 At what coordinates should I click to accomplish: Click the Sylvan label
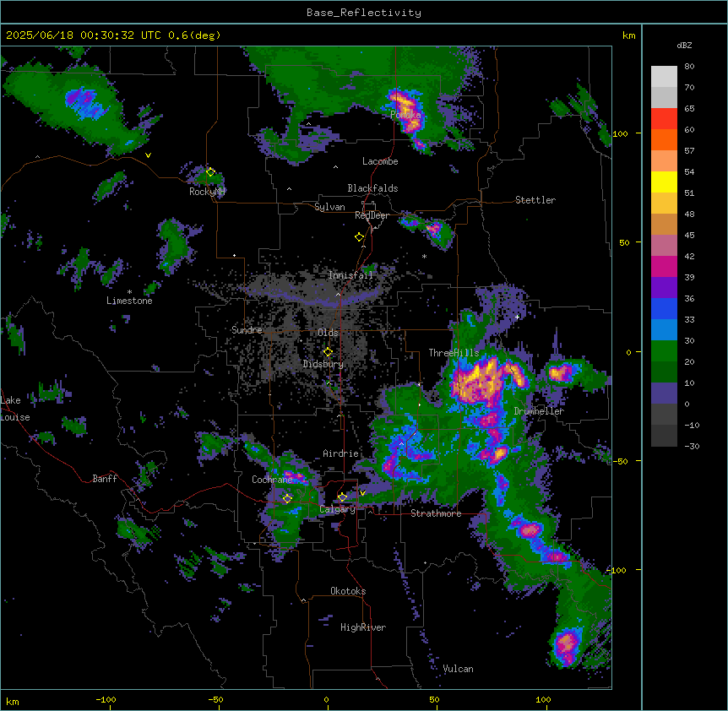[x=329, y=207]
